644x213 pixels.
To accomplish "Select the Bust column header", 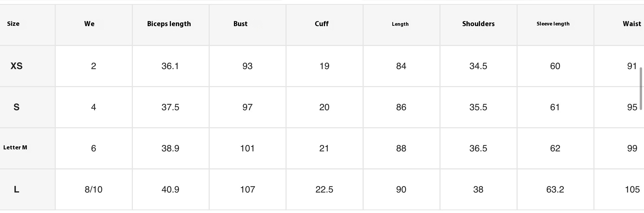I will pyautogui.click(x=240, y=24).
